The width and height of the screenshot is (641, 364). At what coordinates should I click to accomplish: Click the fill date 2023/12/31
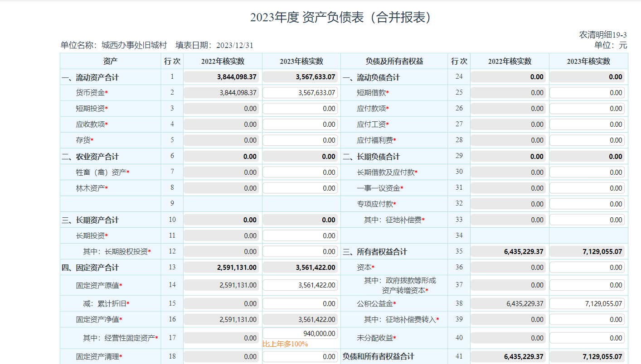click(x=235, y=45)
